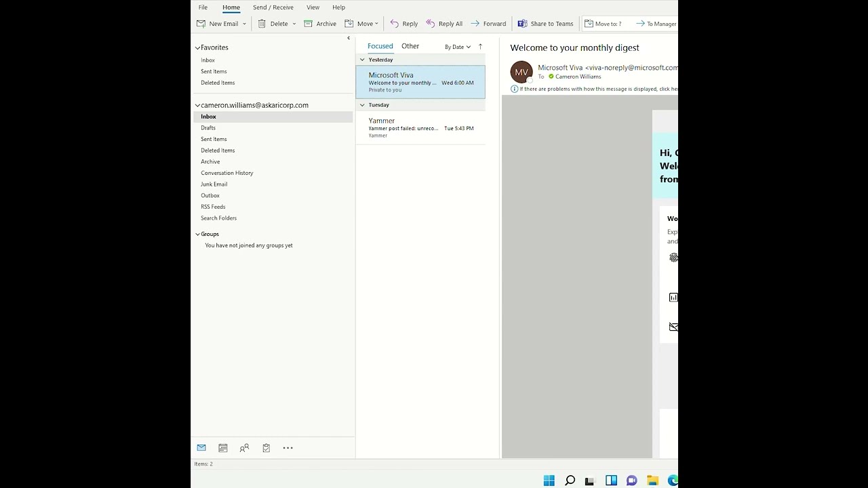
Task: Collapse the cameron.williams@askaricorp.com account
Action: click(x=197, y=105)
